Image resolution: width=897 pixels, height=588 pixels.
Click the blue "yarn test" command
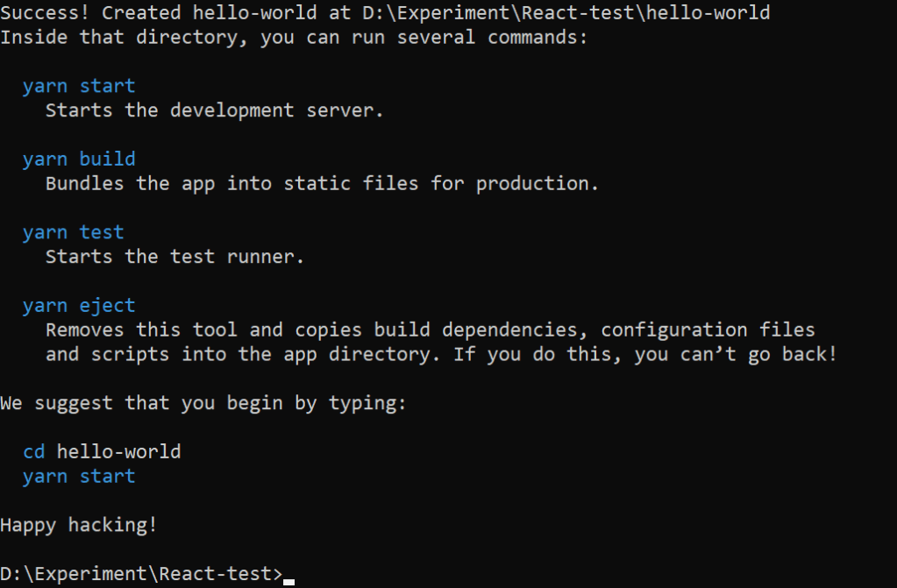point(74,232)
